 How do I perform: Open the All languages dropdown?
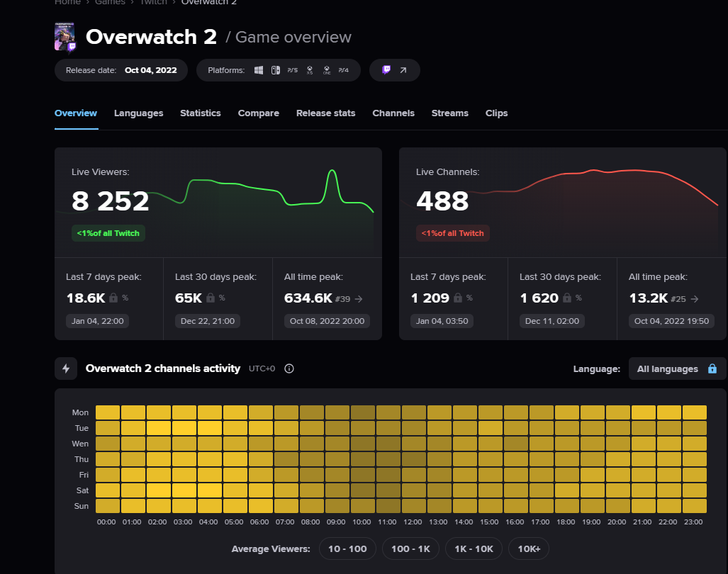(x=677, y=368)
